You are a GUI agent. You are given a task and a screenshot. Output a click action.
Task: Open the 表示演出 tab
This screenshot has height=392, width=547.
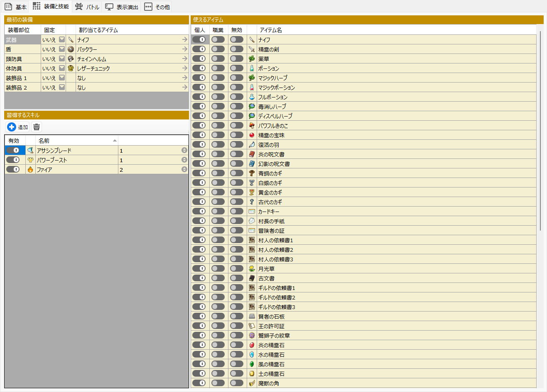(122, 7)
